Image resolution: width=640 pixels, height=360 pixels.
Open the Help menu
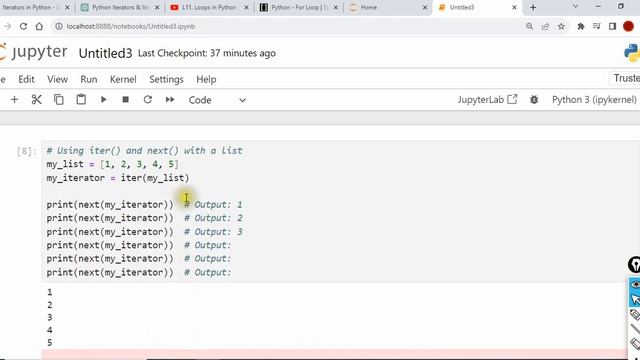pyautogui.click(x=206, y=79)
